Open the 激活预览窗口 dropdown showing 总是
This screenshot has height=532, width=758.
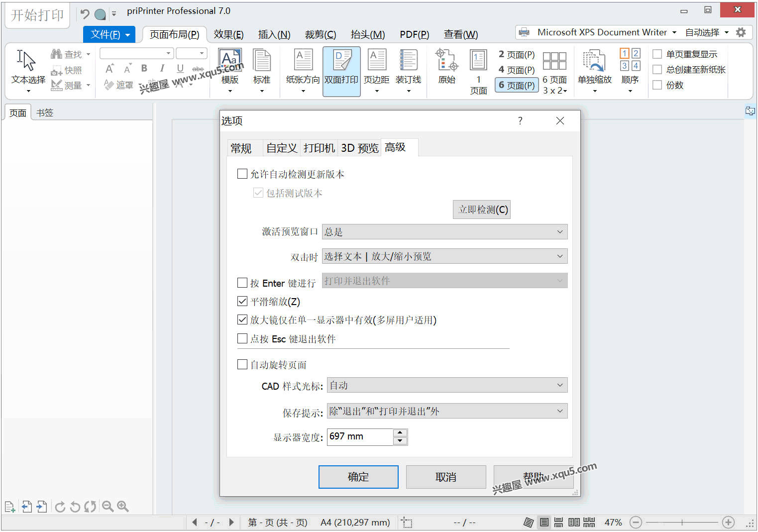tap(444, 231)
